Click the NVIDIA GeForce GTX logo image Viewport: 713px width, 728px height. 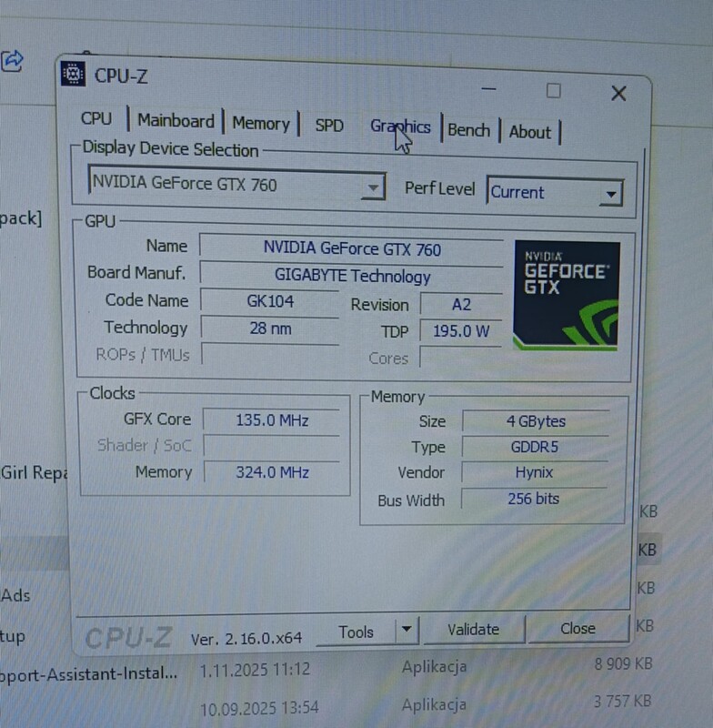click(x=566, y=296)
